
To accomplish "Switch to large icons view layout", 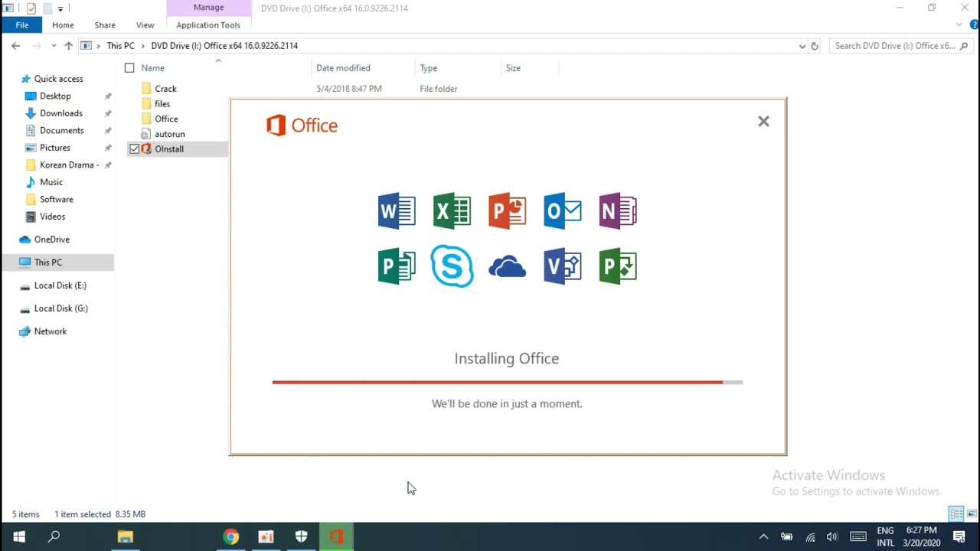I will click(x=972, y=514).
